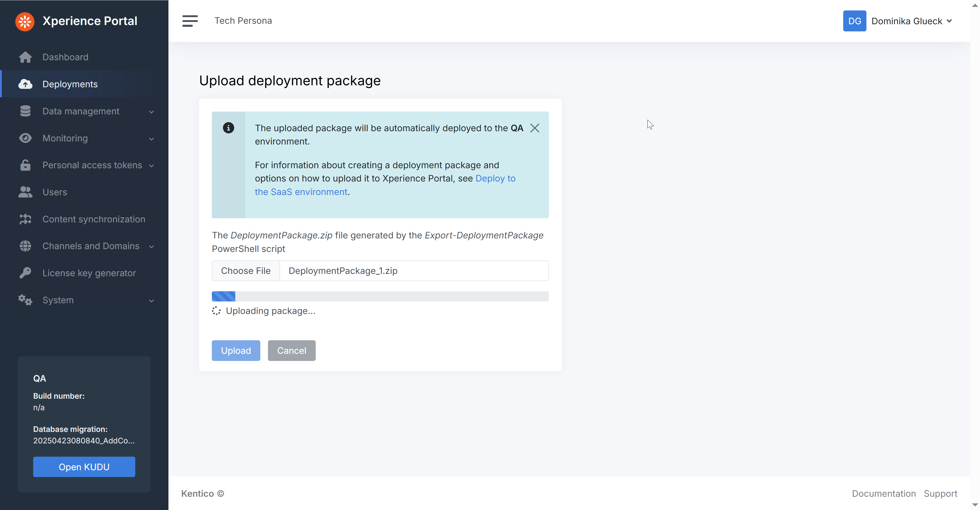Dismiss the QA deployment info banner
The height and width of the screenshot is (510, 980).
(x=534, y=128)
